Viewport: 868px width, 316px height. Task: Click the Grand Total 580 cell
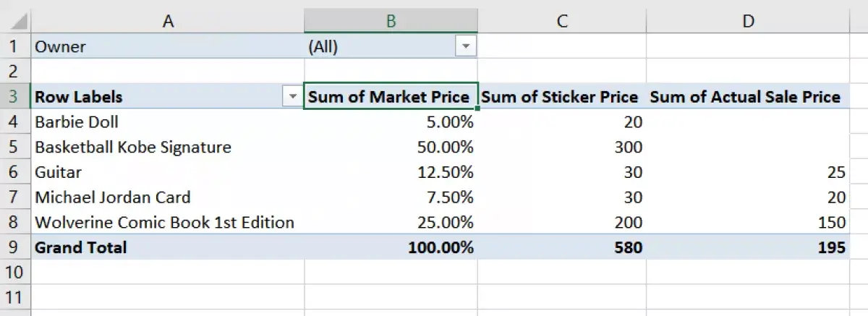point(562,247)
